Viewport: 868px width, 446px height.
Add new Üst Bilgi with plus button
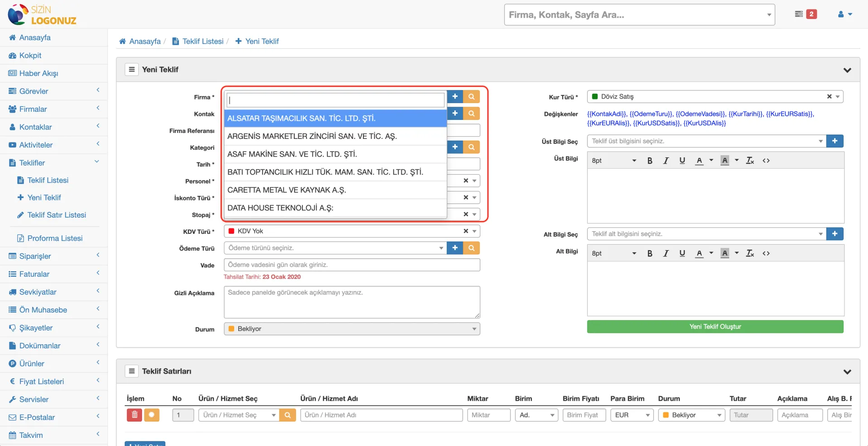(835, 141)
